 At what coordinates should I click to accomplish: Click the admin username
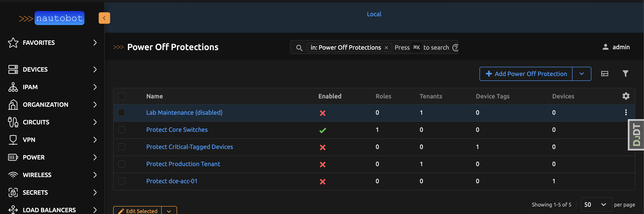point(621,47)
